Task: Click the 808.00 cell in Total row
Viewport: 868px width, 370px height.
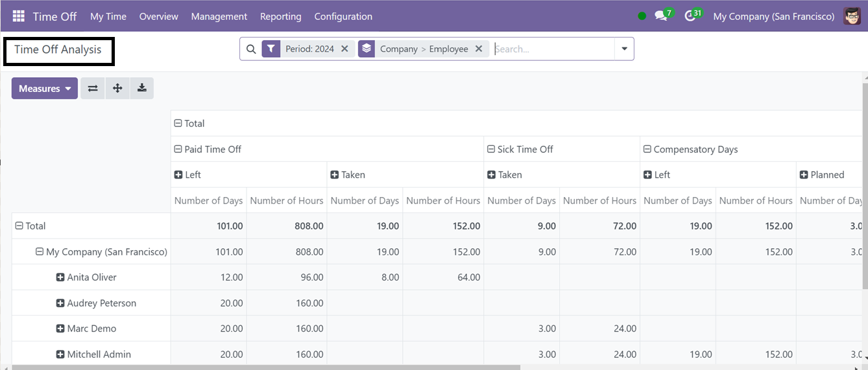Action: coord(287,226)
